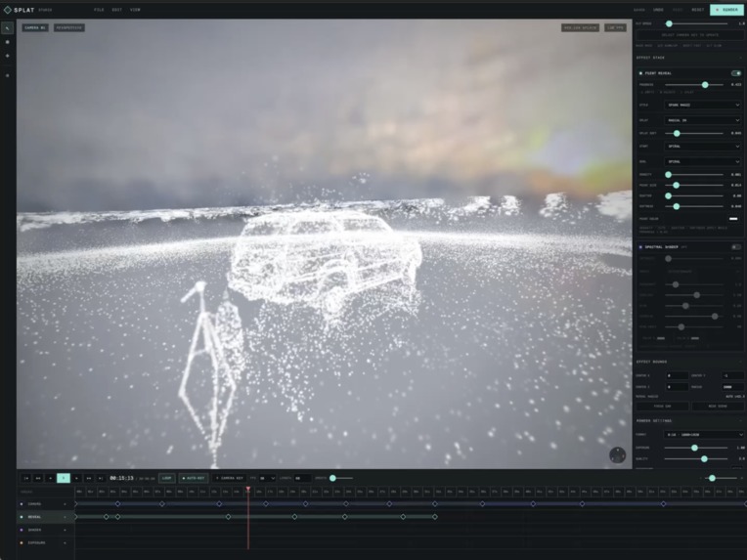
Task: Click Undo in the top bar
Action: pos(658,10)
